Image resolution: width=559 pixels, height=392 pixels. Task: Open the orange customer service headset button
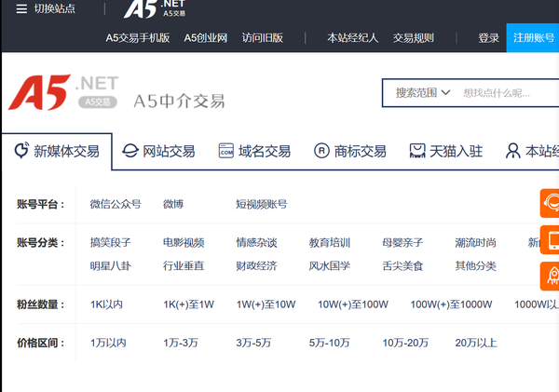[550, 203]
